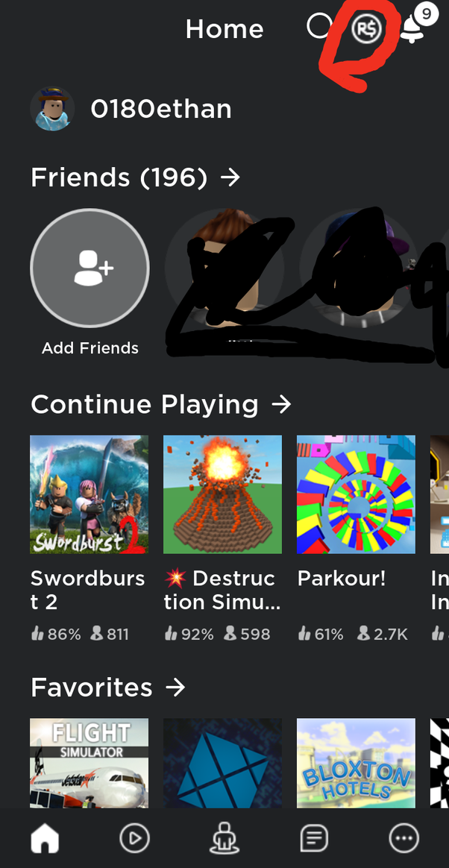Image resolution: width=449 pixels, height=868 pixels.
Task: Tap the Robux currency icon
Action: [366, 28]
